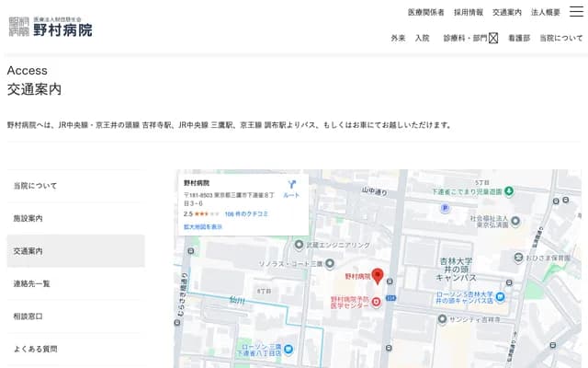Click the 武蔵エンジニアリング map marker
The image size is (588, 368).
click(299, 245)
